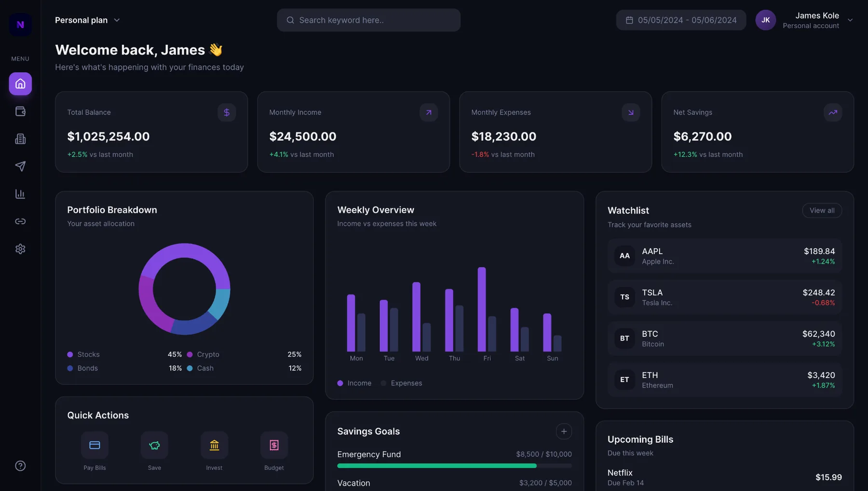
Task: Expand the James Kole account chevron
Action: [850, 20]
